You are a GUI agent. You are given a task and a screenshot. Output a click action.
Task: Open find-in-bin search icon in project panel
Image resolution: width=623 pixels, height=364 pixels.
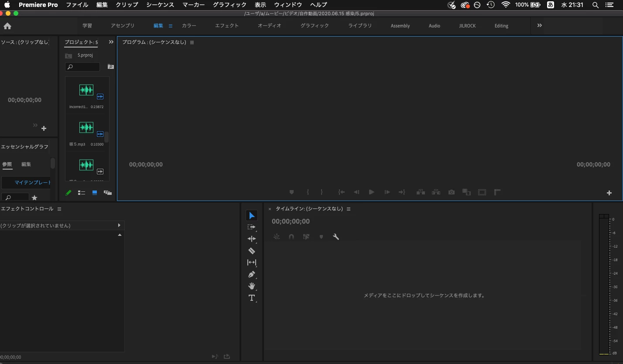tap(111, 67)
